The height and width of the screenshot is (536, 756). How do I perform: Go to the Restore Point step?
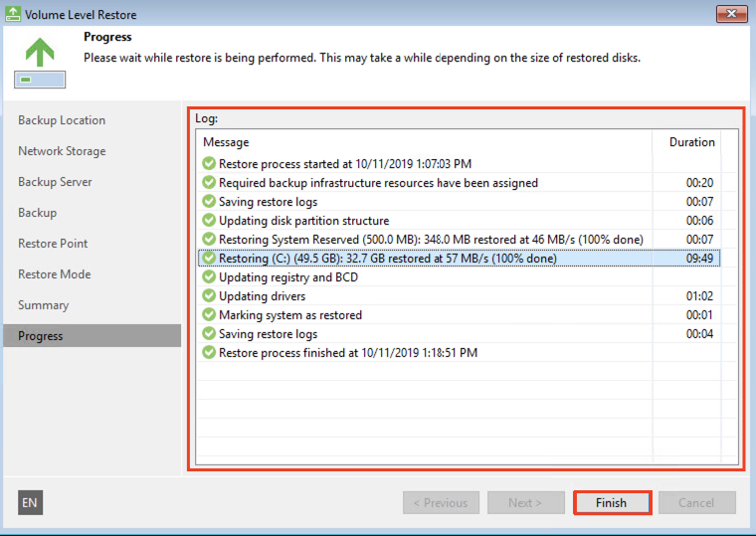(x=53, y=244)
